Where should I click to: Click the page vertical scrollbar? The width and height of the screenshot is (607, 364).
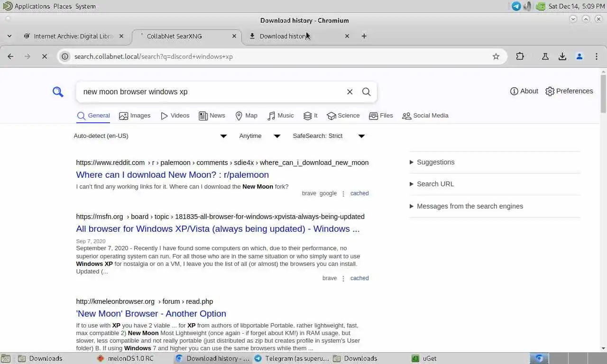[603, 93]
